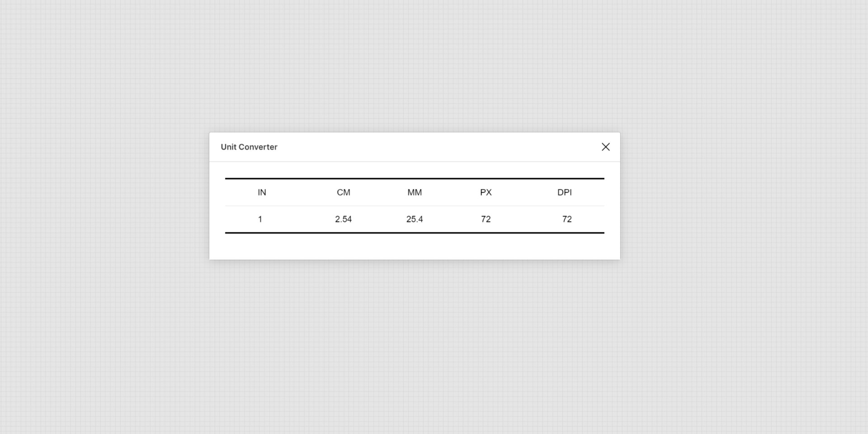Viewport: 868px width, 434px height.
Task: Click the thick bottom border of the table
Action: coord(415,233)
